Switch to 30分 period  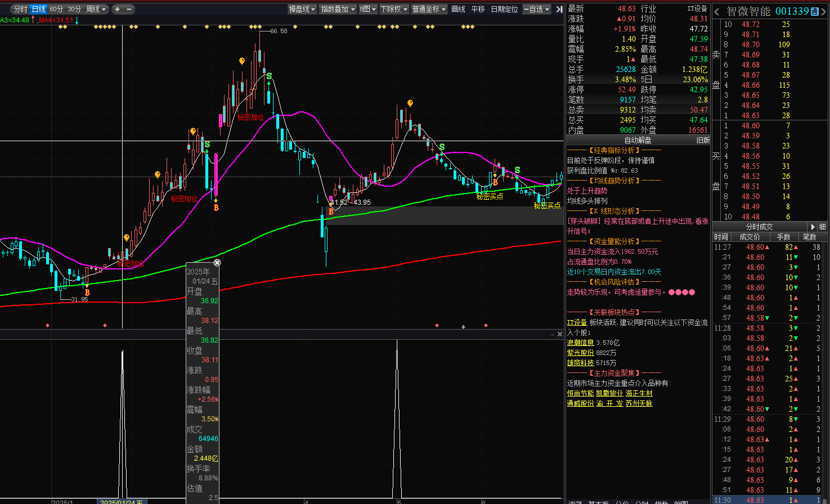point(74,9)
